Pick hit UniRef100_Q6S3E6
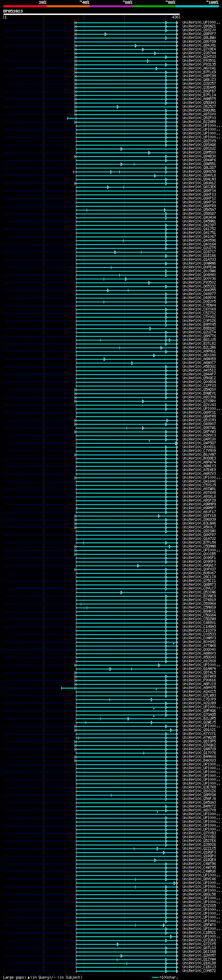Image resolution: width=222 pixels, height=980 pixels. coord(199,187)
